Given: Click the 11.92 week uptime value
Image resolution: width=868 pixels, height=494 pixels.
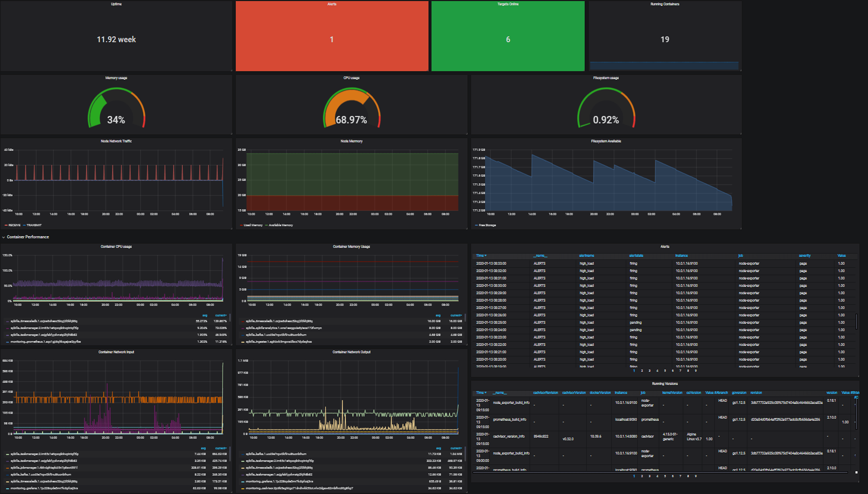Looking at the screenshot, I should pos(116,39).
